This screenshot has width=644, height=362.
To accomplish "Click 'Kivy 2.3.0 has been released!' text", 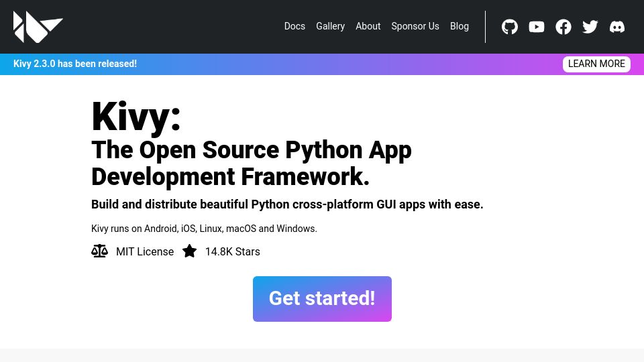I will click(75, 64).
